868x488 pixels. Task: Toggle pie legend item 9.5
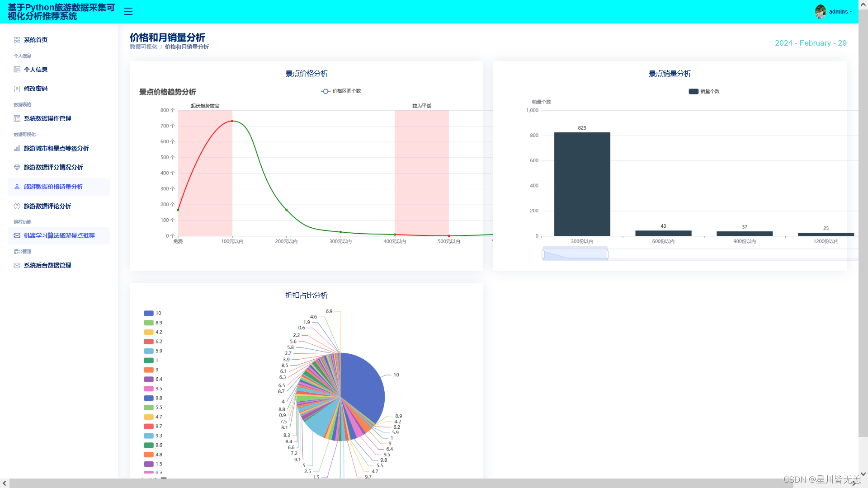click(x=153, y=389)
